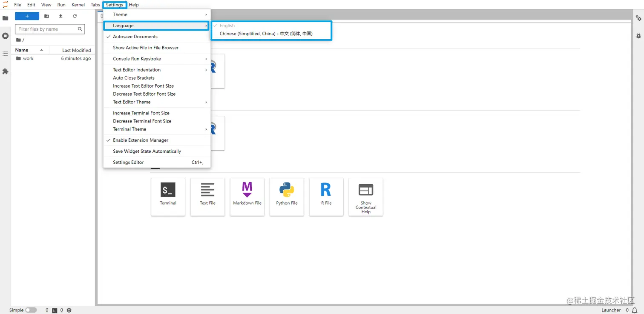The image size is (644, 314).
Task: Click the magnifier icon in file filter
Action: [x=80, y=29]
